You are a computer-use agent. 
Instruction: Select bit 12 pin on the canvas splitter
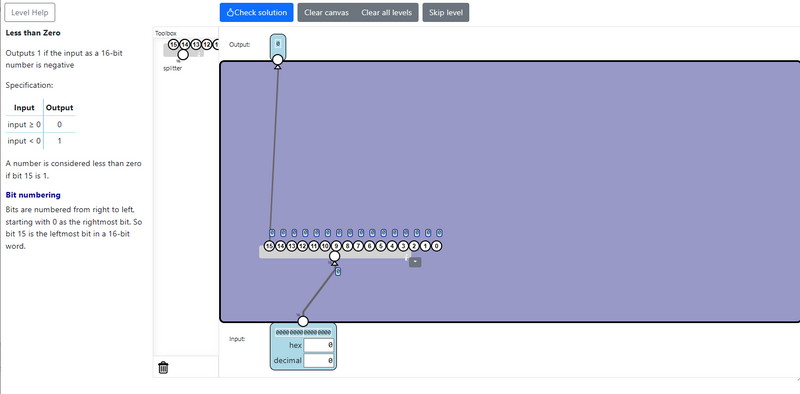[303, 246]
